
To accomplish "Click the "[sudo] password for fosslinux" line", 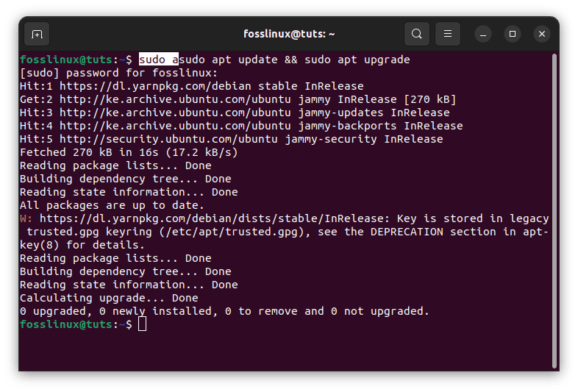I will coord(118,73).
